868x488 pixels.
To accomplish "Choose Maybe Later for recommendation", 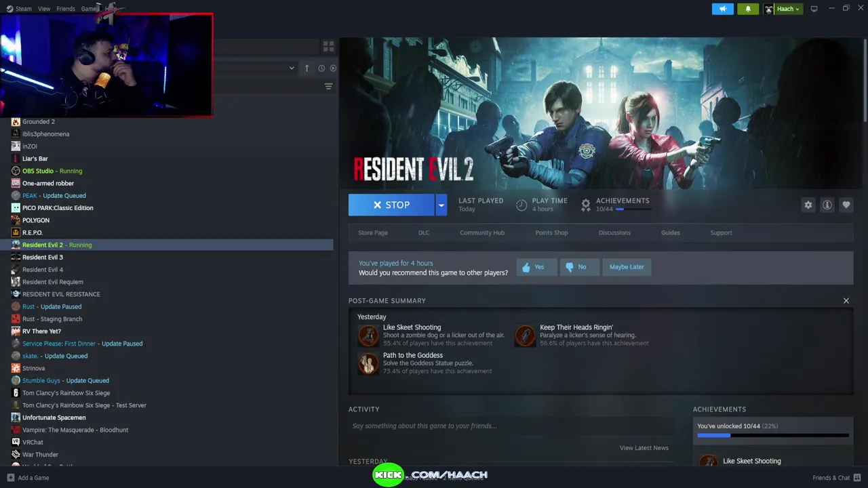I will (627, 267).
